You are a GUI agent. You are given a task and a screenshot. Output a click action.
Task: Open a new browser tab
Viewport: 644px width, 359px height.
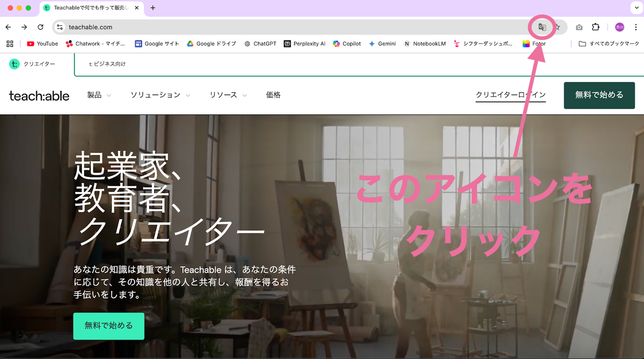(x=153, y=8)
